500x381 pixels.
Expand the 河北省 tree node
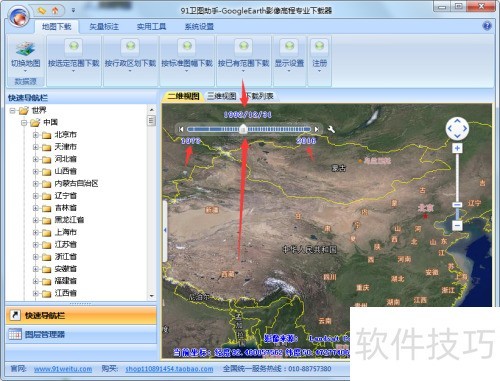(36, 159)
